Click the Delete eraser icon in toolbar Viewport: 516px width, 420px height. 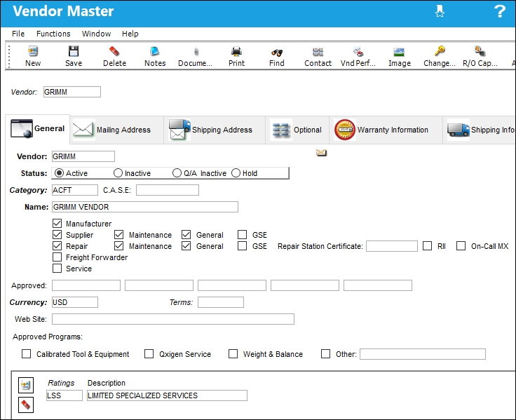tap(114, 56)
